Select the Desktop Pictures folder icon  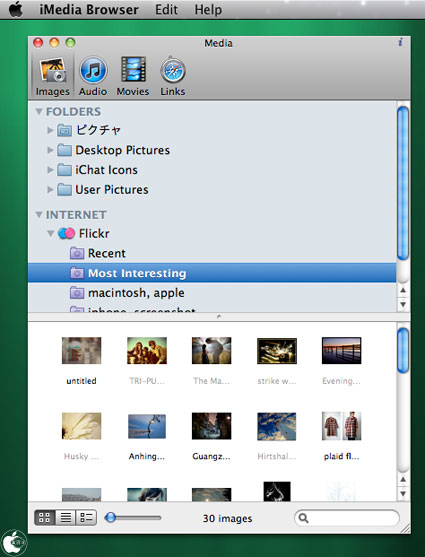pos(64,150)
